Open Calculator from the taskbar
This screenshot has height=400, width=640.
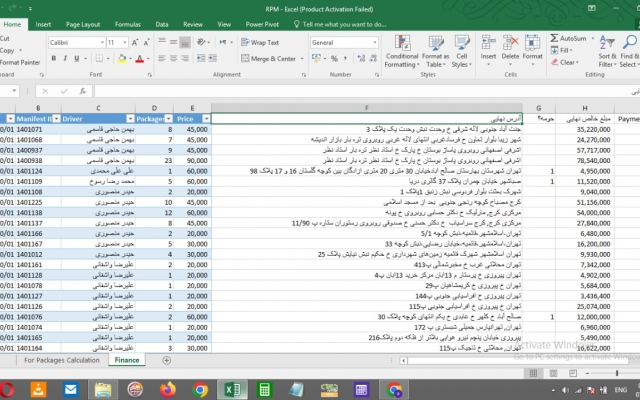(265, 390)
